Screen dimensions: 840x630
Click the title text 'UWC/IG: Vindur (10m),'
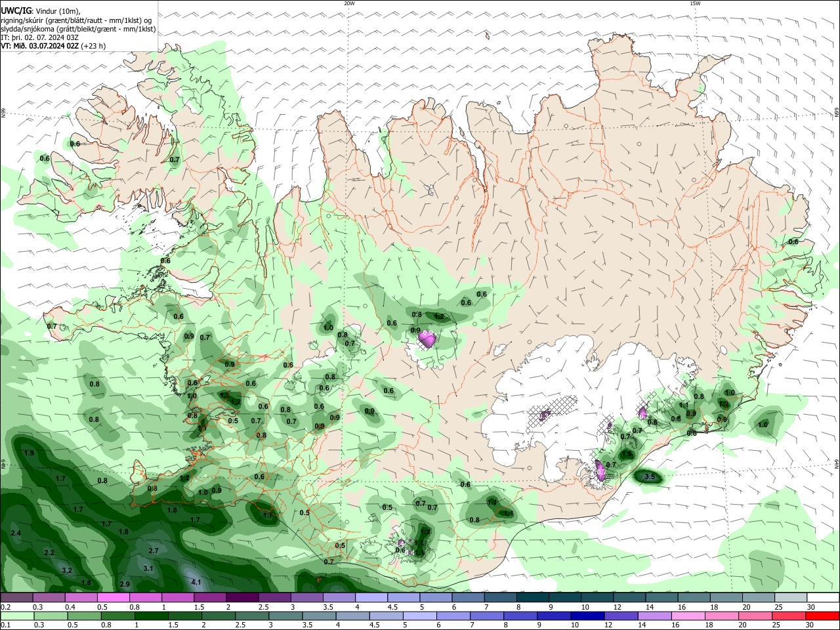click(x=41, y=11)
